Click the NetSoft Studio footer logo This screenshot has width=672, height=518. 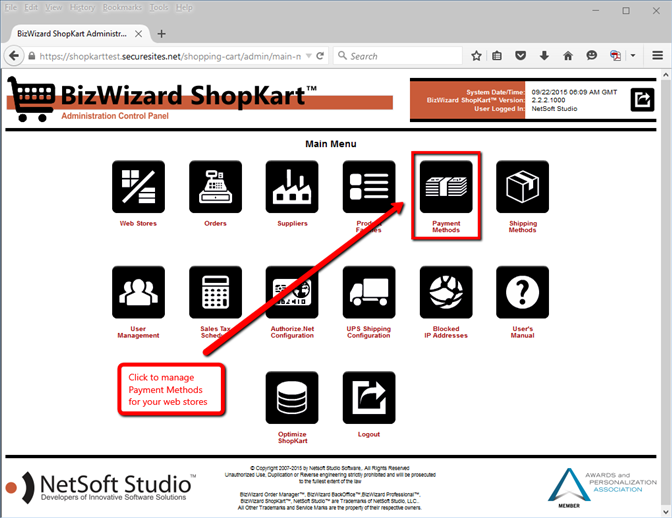pos(101,487)
